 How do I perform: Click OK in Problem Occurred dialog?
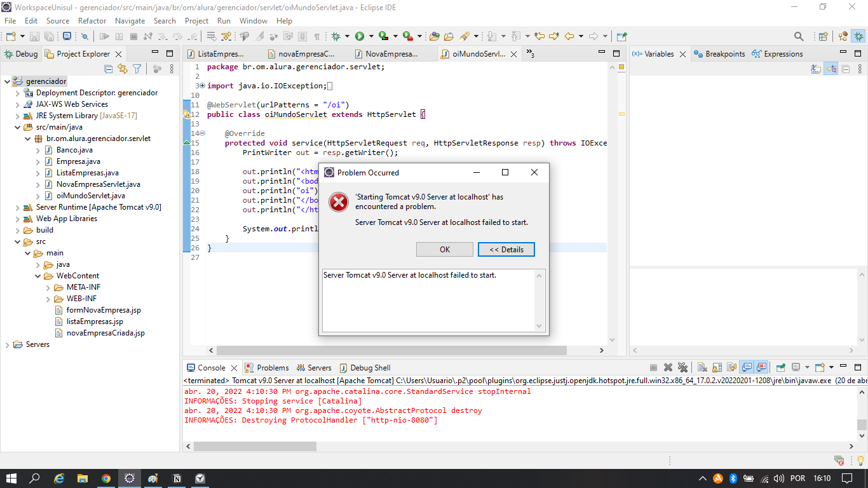[445, 250]
